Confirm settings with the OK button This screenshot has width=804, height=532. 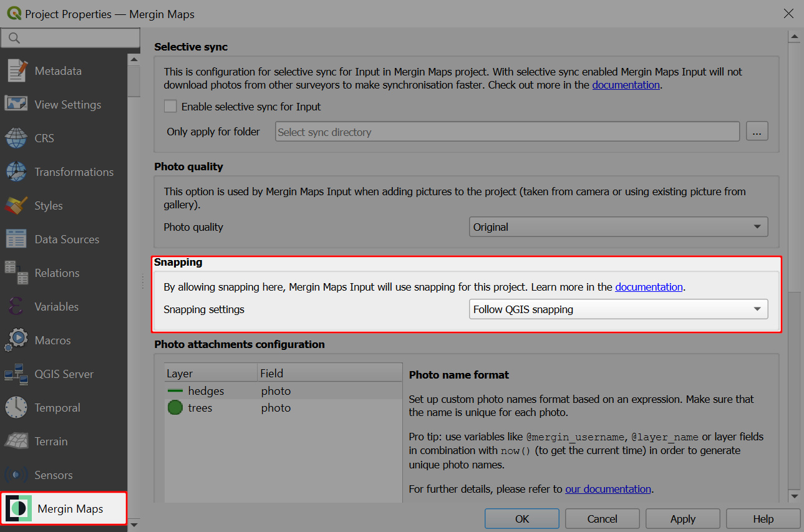[x=521, y=519]
